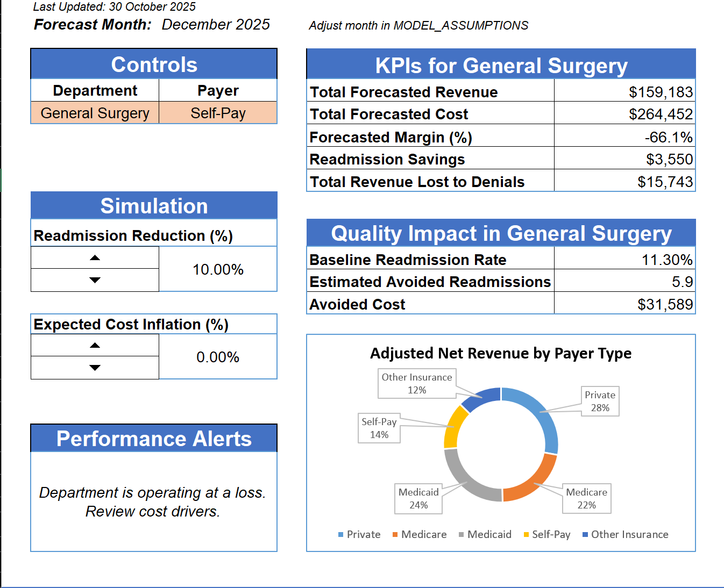Open the Self-Pay payer dropdown cell
The height and width of the screenshot is (588, 724).
click(218, 113)
